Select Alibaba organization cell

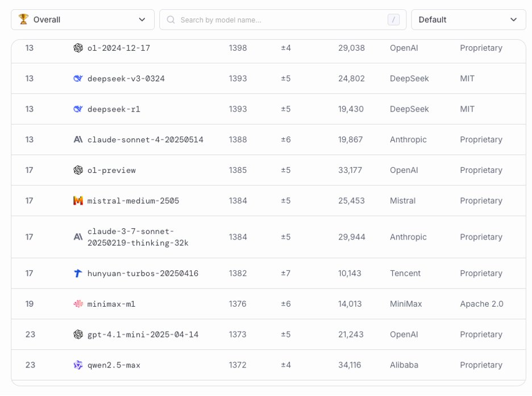[x=404, y=365]
